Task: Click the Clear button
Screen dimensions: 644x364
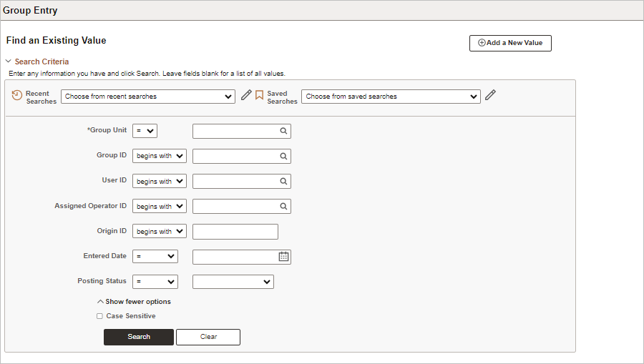Action: pyautogui.click(x=208, y=337)
